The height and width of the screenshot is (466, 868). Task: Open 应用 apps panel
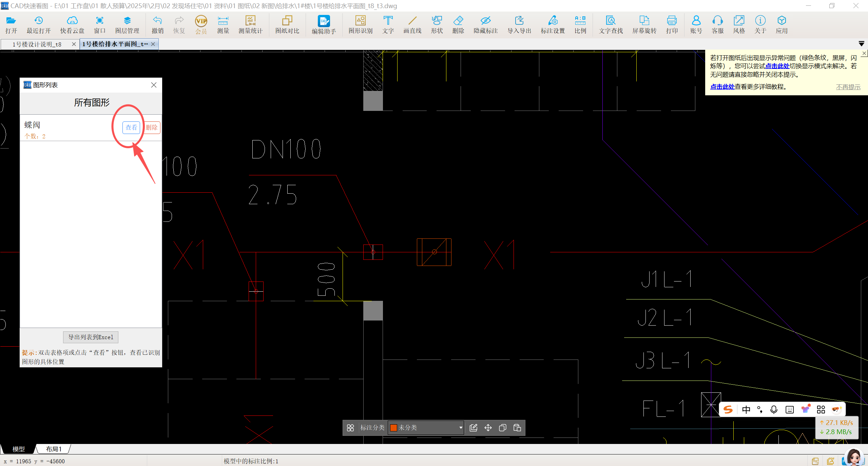(782, 25)
